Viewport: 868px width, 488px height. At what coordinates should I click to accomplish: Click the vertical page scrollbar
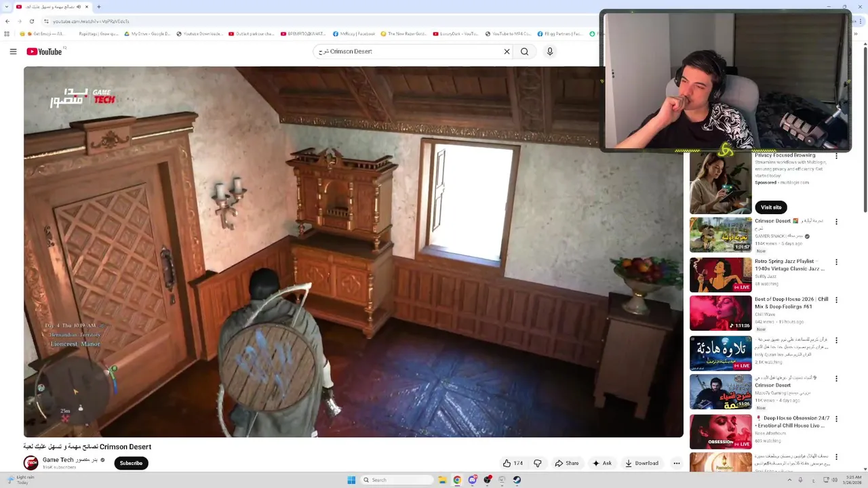865,129
